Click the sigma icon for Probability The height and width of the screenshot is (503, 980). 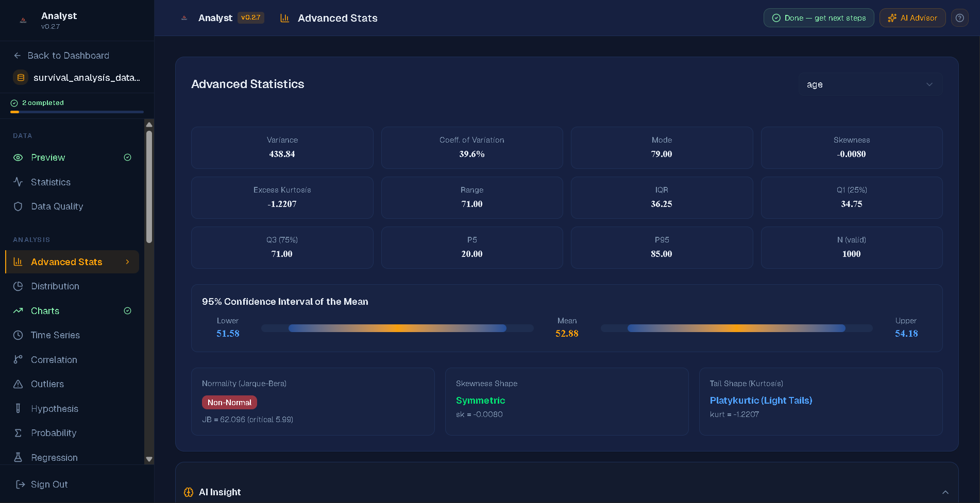click(x=18, y=433)
